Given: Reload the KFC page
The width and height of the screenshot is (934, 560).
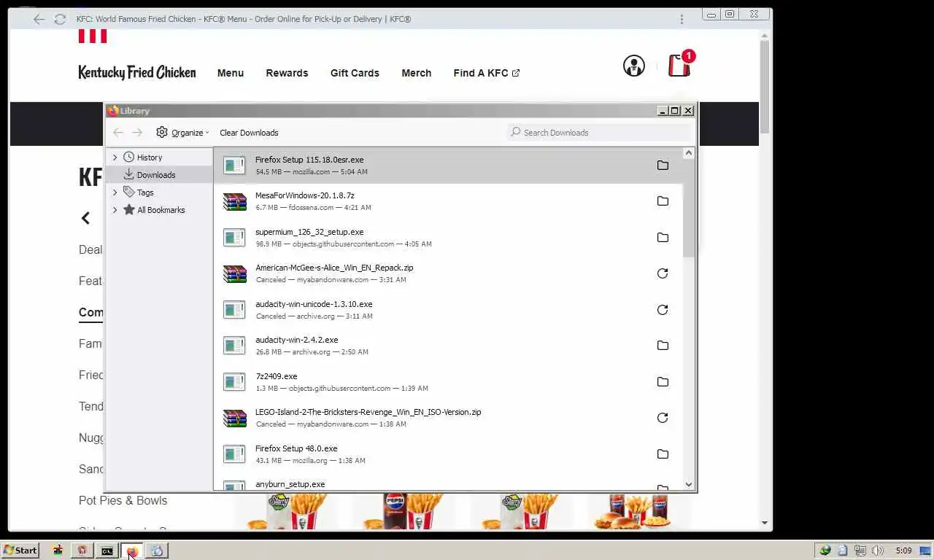Looking at the screenshot, I should point(60,20).
